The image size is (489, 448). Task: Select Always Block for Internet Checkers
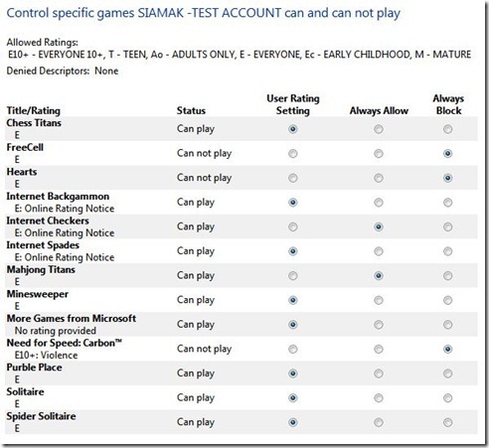coord(447,226)
